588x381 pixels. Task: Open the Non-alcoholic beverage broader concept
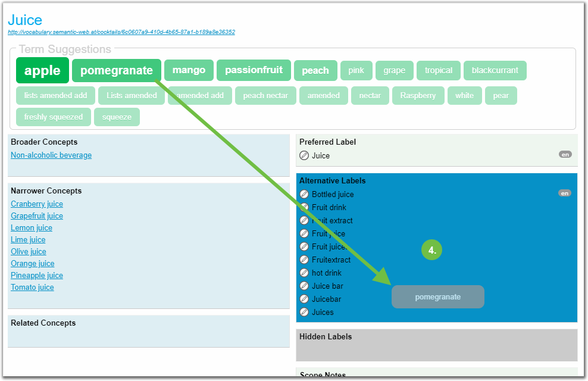(51, 155)
